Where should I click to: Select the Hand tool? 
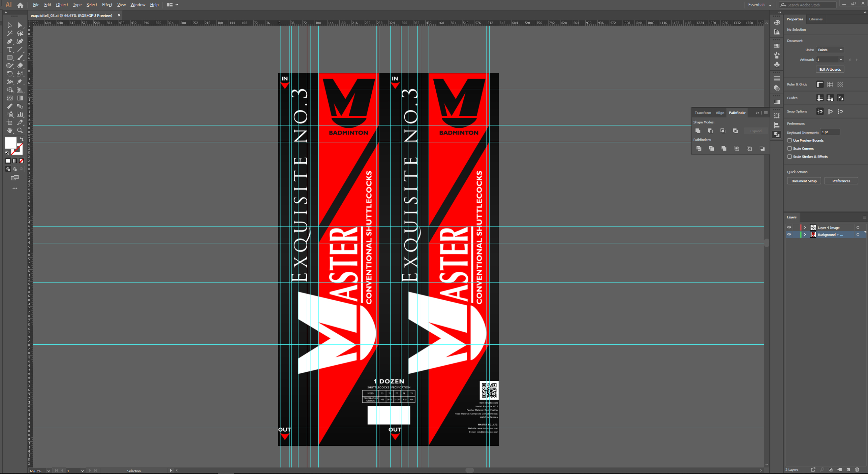click(x=10, y=131)
